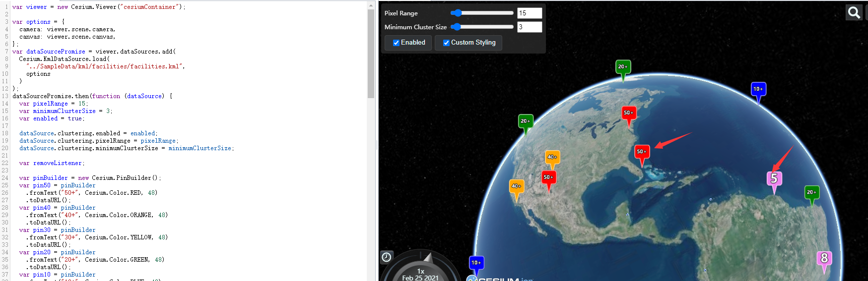
Task: Select red 50+ pin off the Carolina coast
Action: point(642,155)
